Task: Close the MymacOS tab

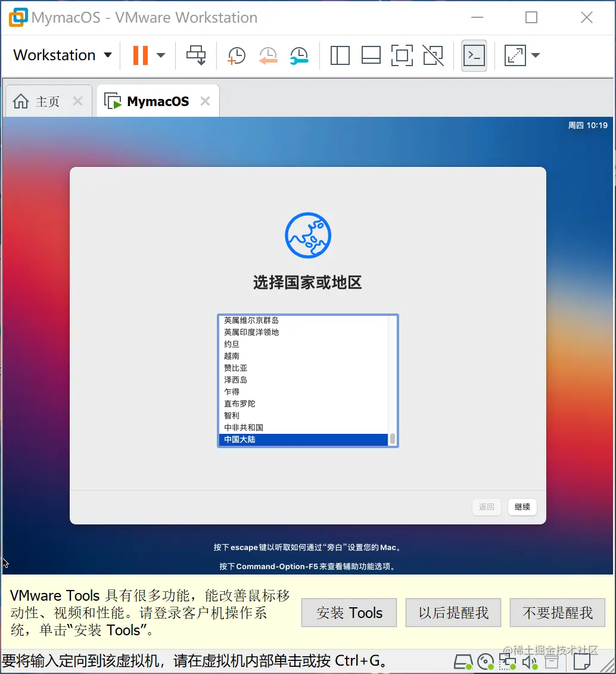Action: click(x=206, y=101)
